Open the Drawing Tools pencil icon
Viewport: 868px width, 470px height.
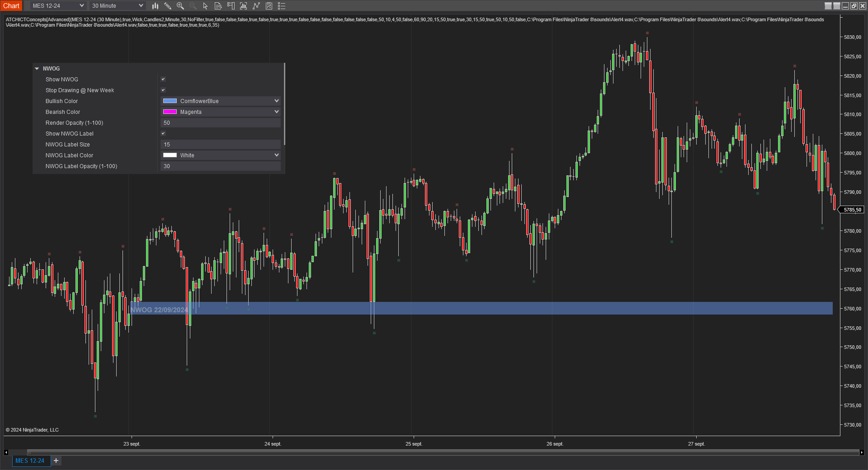point(168,6)
